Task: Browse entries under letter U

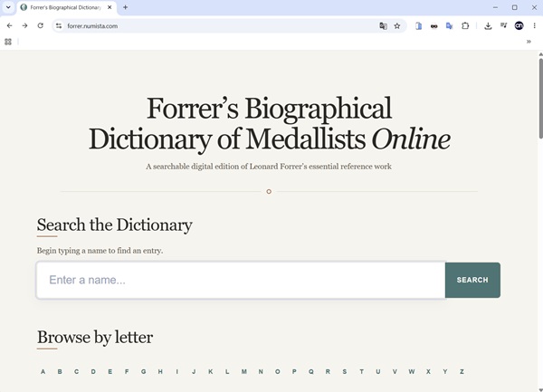Action: click(x=377, y=371)
